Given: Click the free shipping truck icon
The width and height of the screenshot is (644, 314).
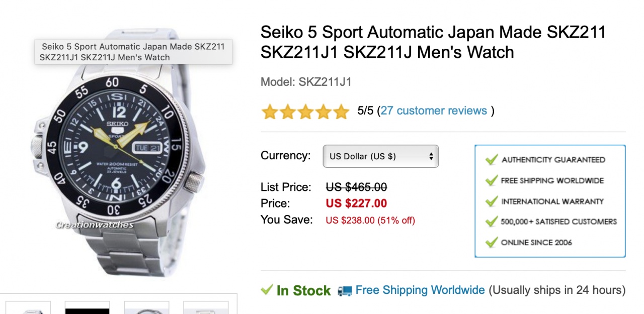Looking at the screenshot, I should (345, 290).
